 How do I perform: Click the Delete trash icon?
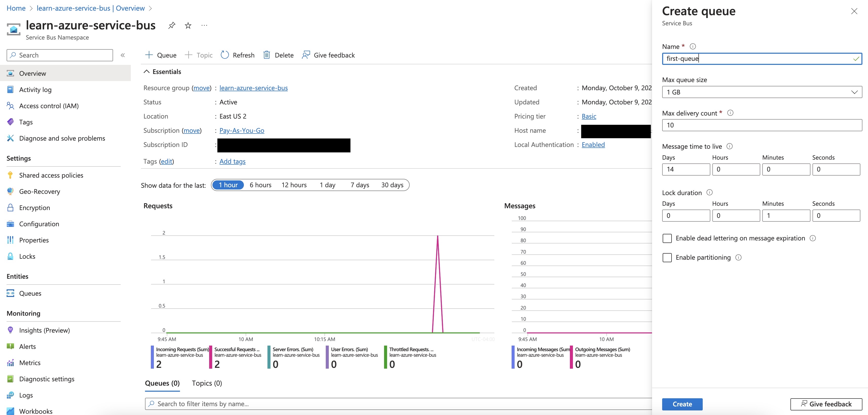click(x=266, y=55)
